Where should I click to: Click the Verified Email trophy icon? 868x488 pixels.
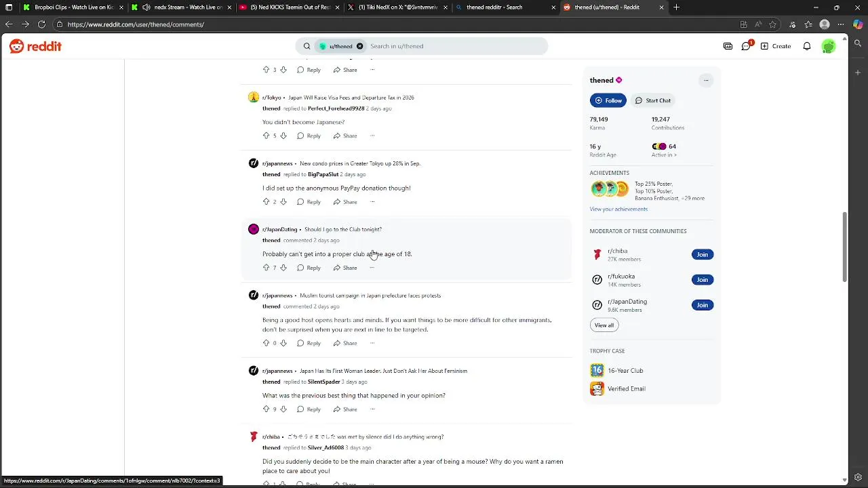click(597, 388)
